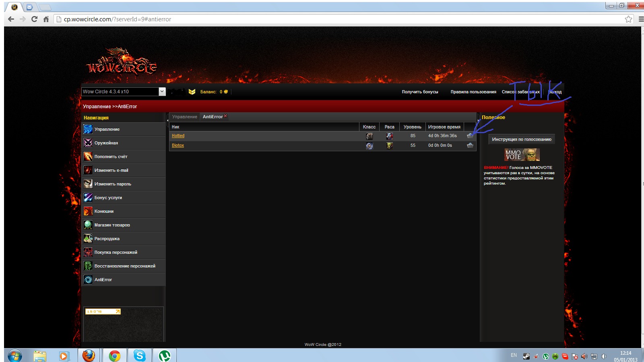Launch Skype from the Windows taskbar

coord(139,356)
